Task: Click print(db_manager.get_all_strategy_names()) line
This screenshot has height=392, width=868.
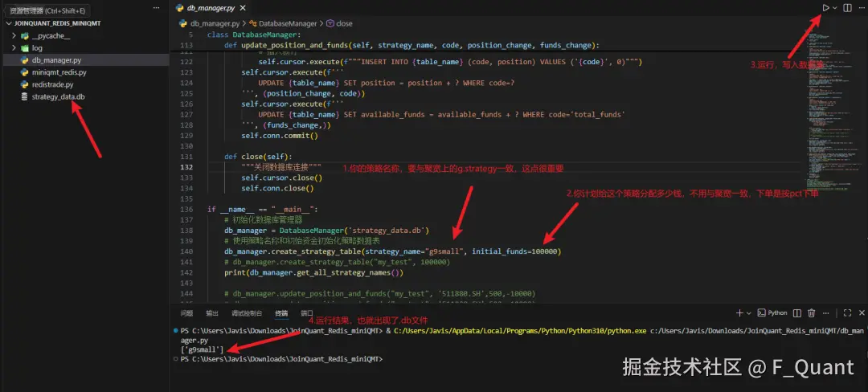Action: 314,272
